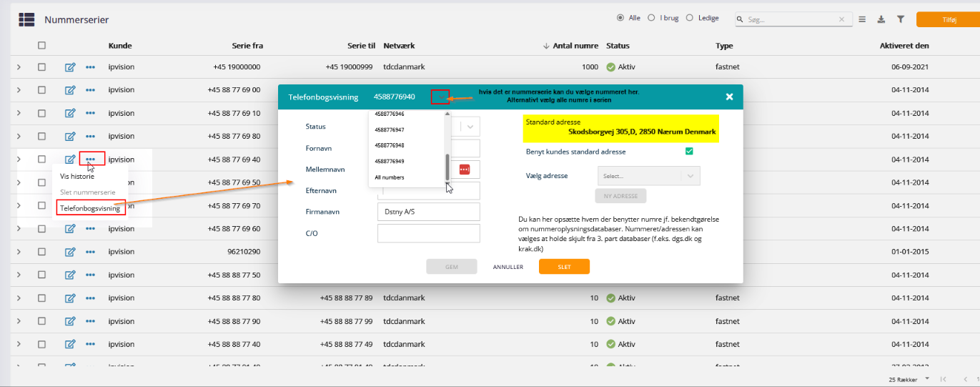This screenshot has width=980, height=387.
Task: Select number 4588776947 in dropdown list
Action: (x=390, y=129)
